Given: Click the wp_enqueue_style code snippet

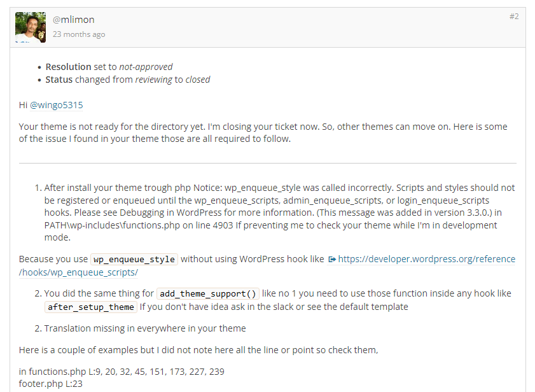Looking at the screenshot, I should (x=134, y=259).
